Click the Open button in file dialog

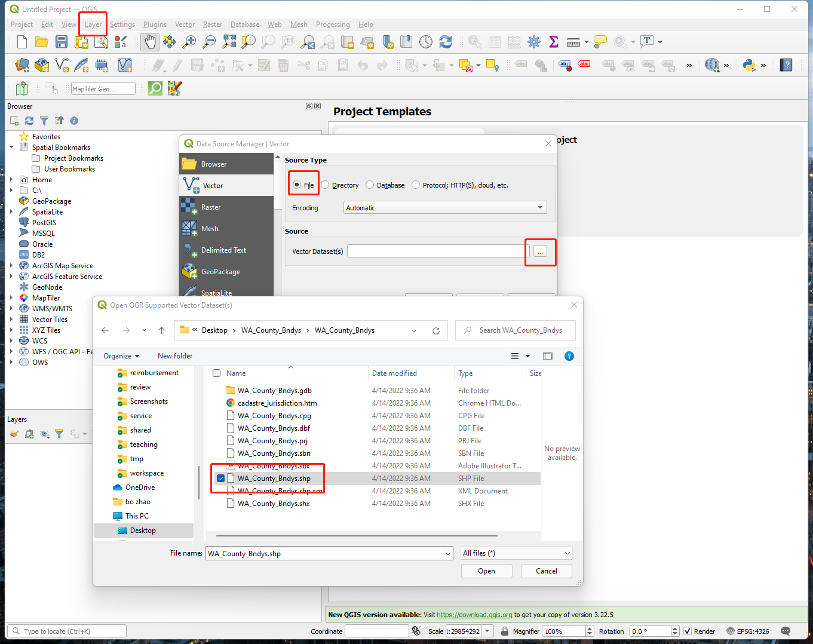pyautogui.click(x=486, y=571)
